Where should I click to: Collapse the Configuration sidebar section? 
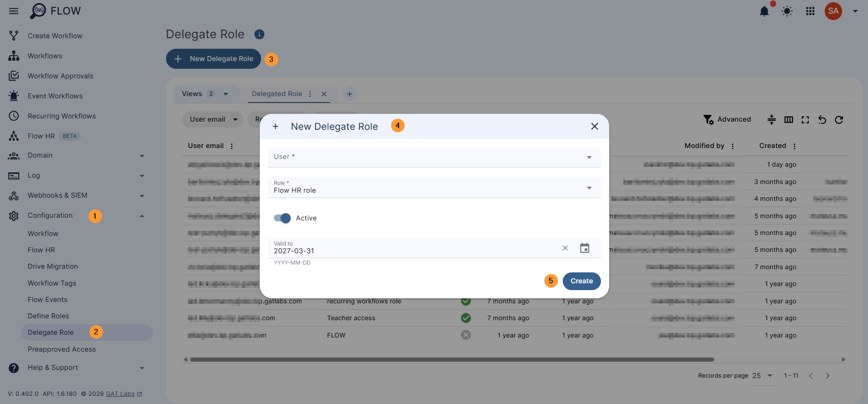[x=141, y=216]
